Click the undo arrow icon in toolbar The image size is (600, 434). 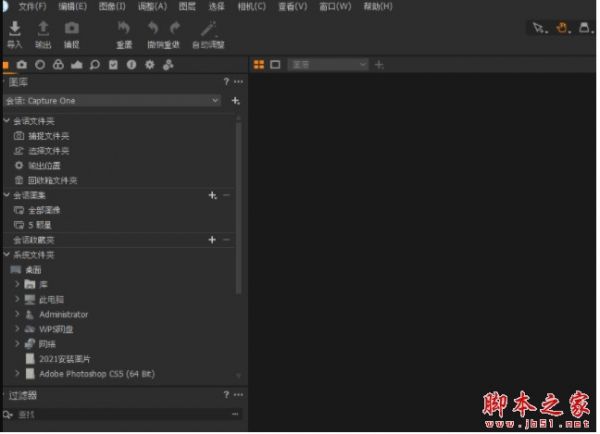click(153, 28)
